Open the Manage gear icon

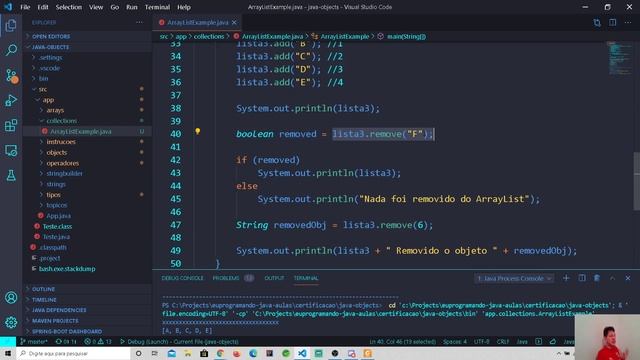click(x=11, y=322)
